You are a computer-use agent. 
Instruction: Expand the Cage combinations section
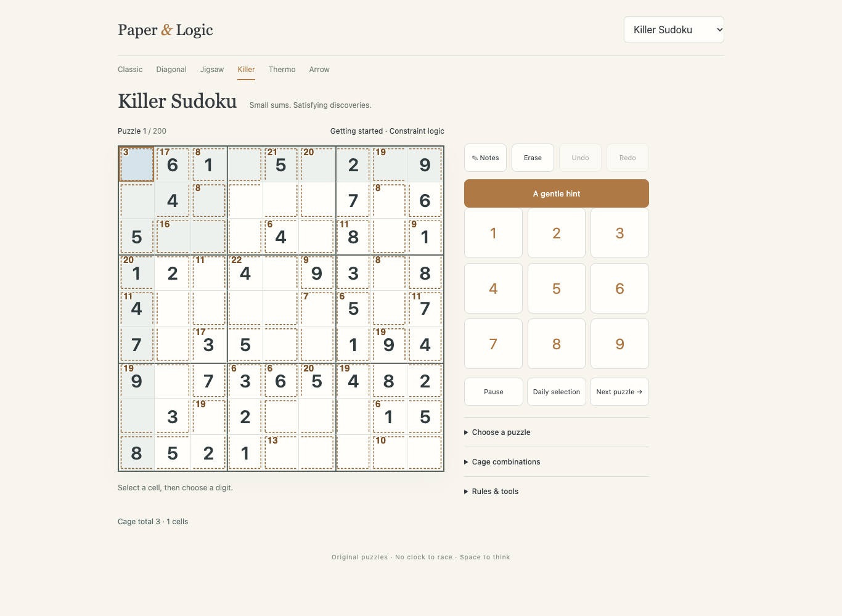tap(557, 462)
